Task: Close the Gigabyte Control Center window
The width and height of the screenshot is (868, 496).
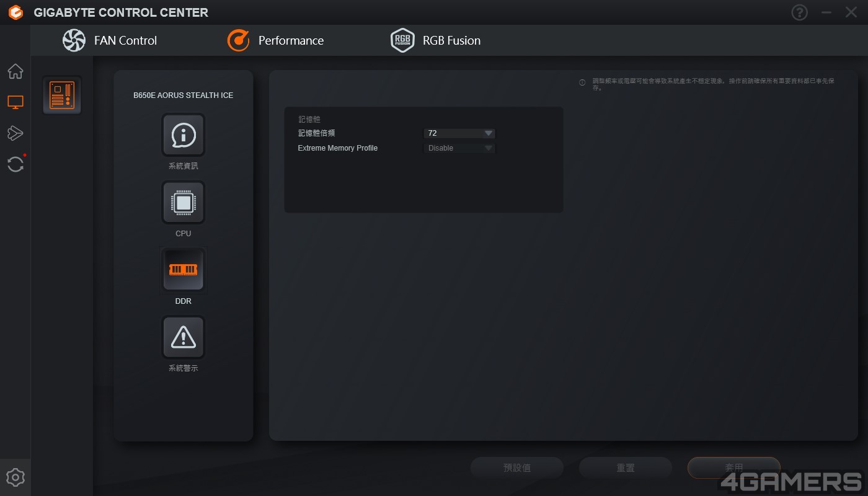Action: pos(852,12)
